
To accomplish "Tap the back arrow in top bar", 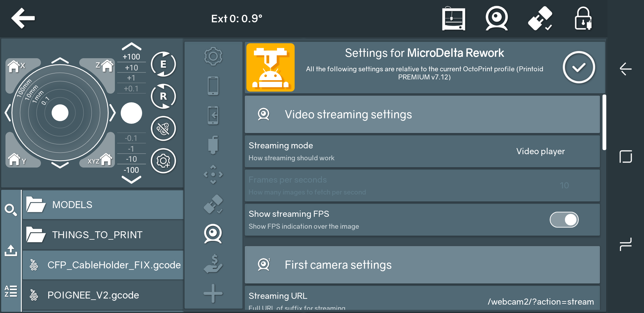I will [23, 18].
